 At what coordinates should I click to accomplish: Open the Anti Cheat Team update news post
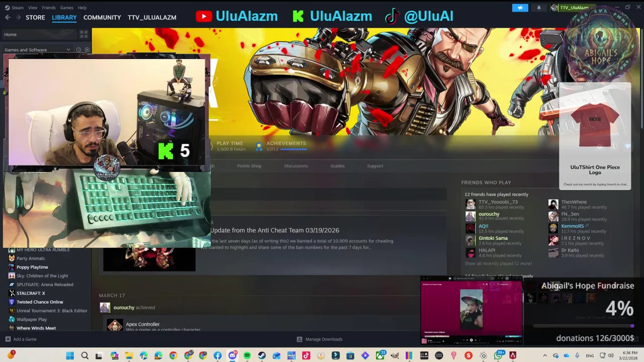(275, 230)
